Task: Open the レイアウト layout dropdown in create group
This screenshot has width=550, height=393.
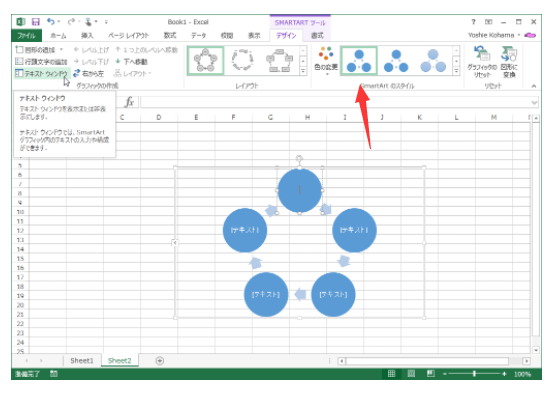Action: tap(133, 73)
